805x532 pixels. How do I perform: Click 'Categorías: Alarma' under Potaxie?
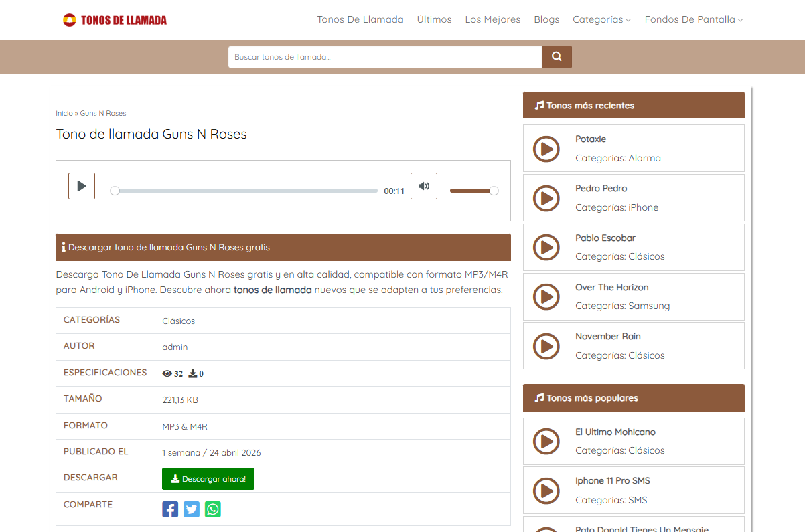click(x=618, y=158)
